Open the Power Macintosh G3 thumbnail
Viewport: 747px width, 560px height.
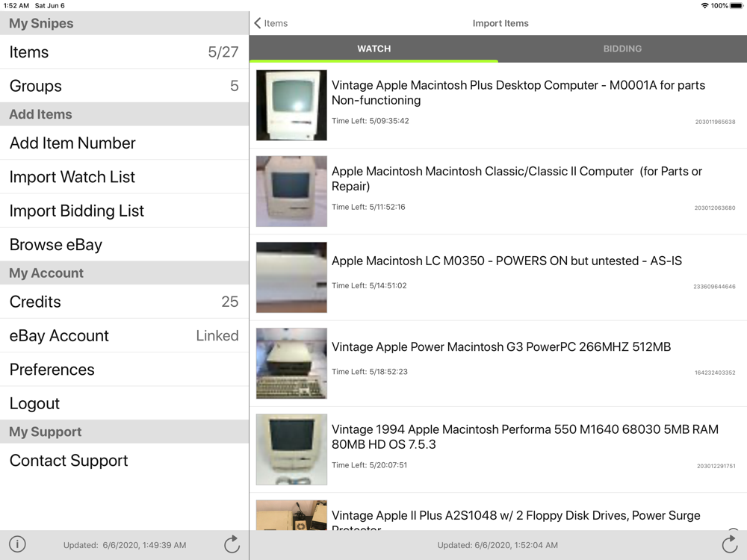click(291, 364)
